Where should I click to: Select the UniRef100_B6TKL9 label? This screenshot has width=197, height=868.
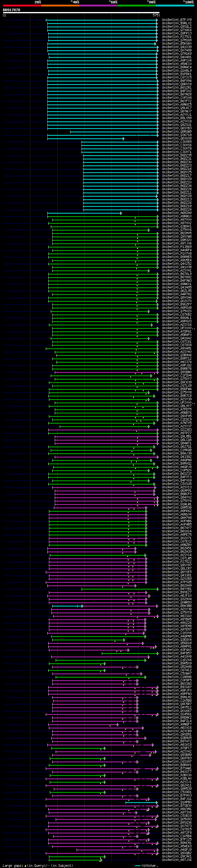point(177,274)
